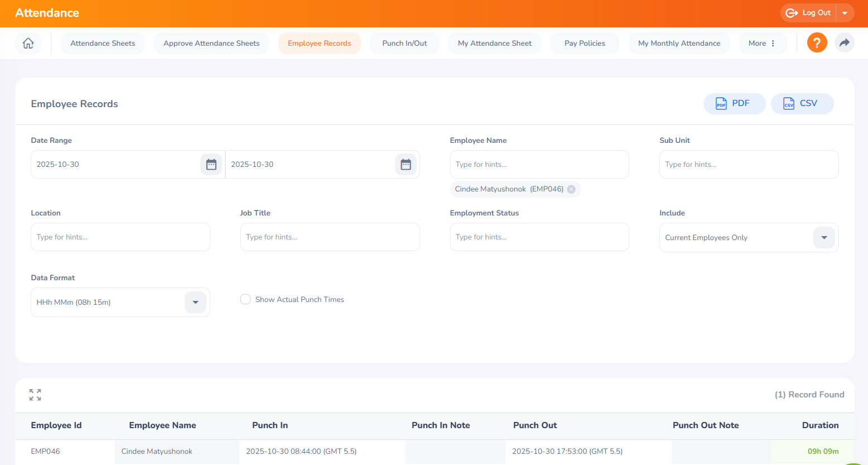Open the start date calendar picker

click(x=211, y=165)
